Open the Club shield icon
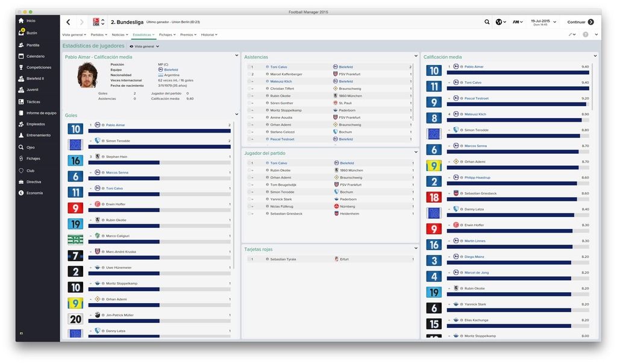The height and width of the screenshot is (364, 617). [x=21, y=171]
